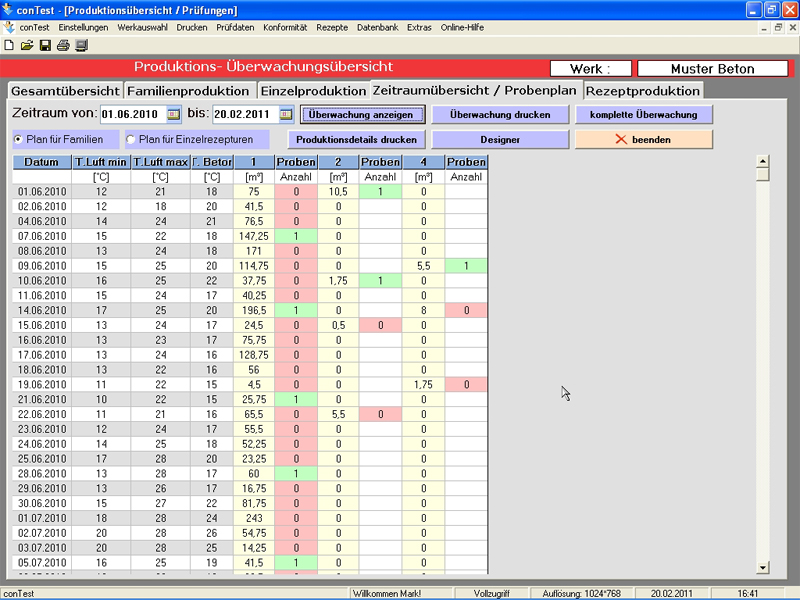Viewport: 800px width, 600px height.
Task: Click the family 4 column header
Action: pos(423,162)
